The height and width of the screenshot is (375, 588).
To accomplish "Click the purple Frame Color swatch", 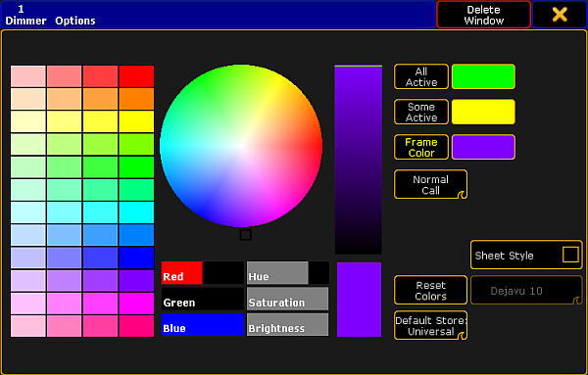I will 483,147.
